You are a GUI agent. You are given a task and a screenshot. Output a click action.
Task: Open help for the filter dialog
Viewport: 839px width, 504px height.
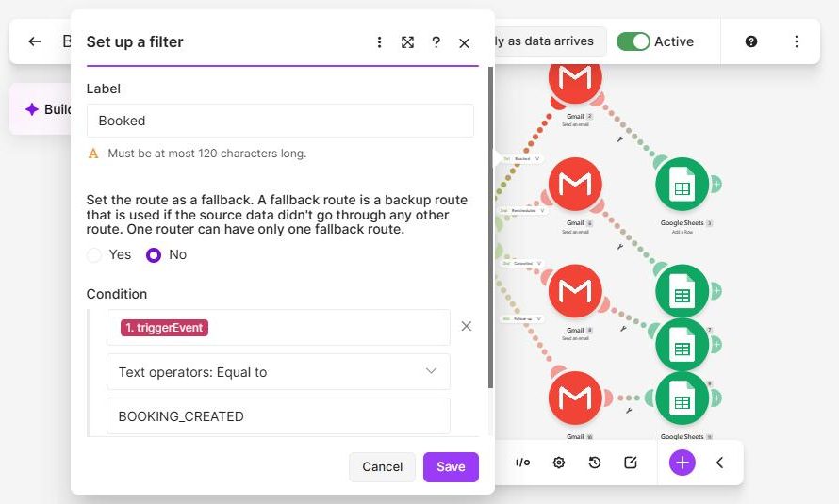click(x=436, y=42)
